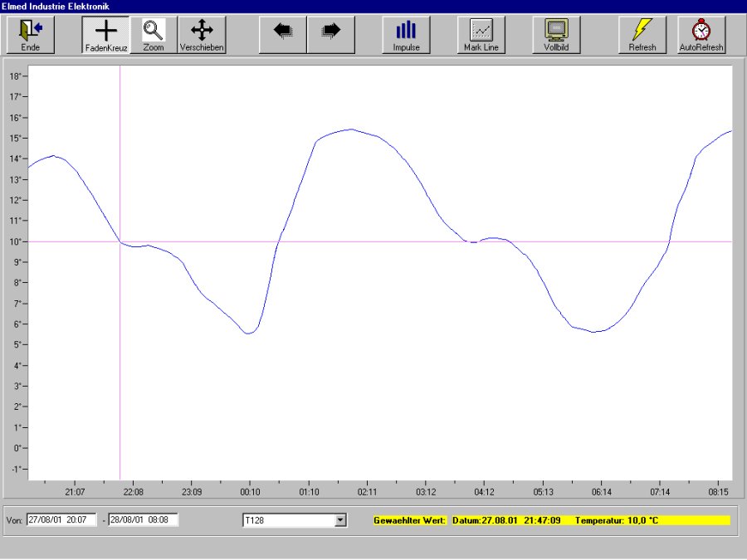Enable the Mark Line tool

[481, 35]
